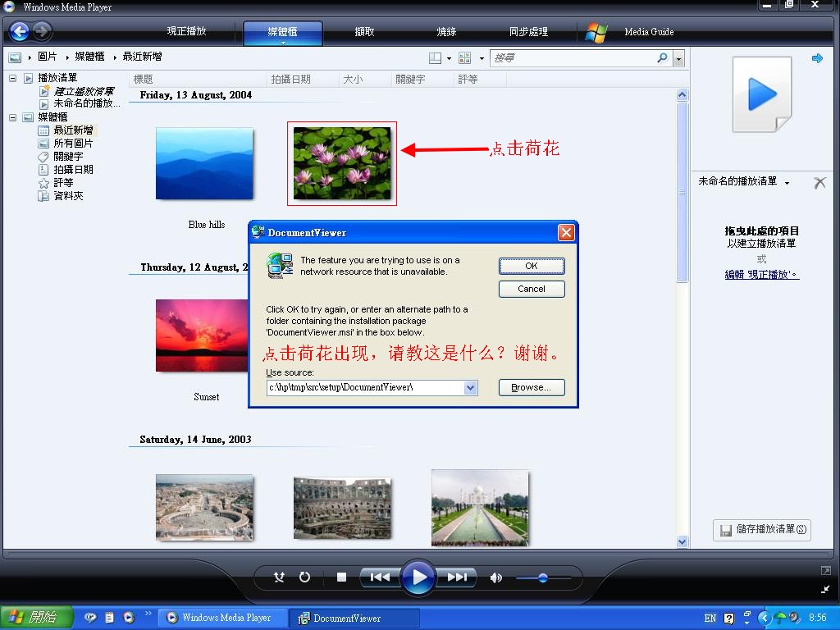Switch to the 燒錄 tab
Screen dimensions: 840x630
[446, 32]
